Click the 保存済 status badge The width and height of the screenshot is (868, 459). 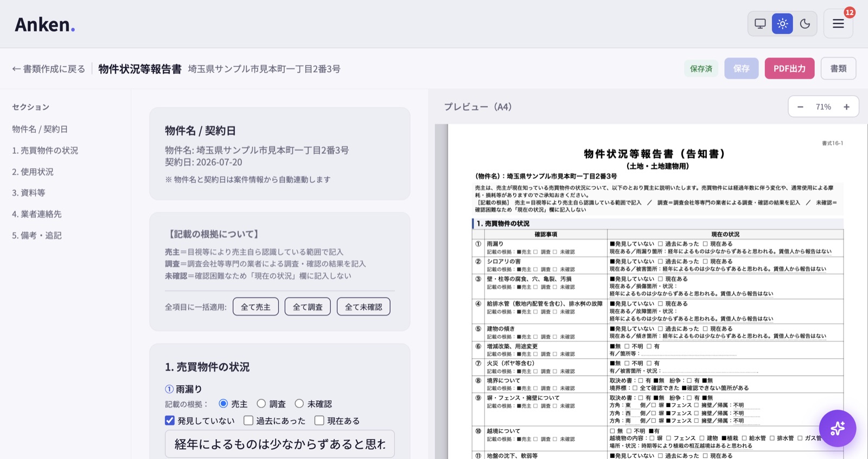click(701, 69)
